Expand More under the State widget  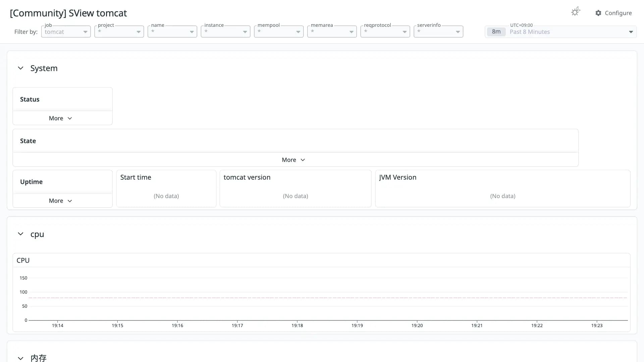[x=293, y=160]
